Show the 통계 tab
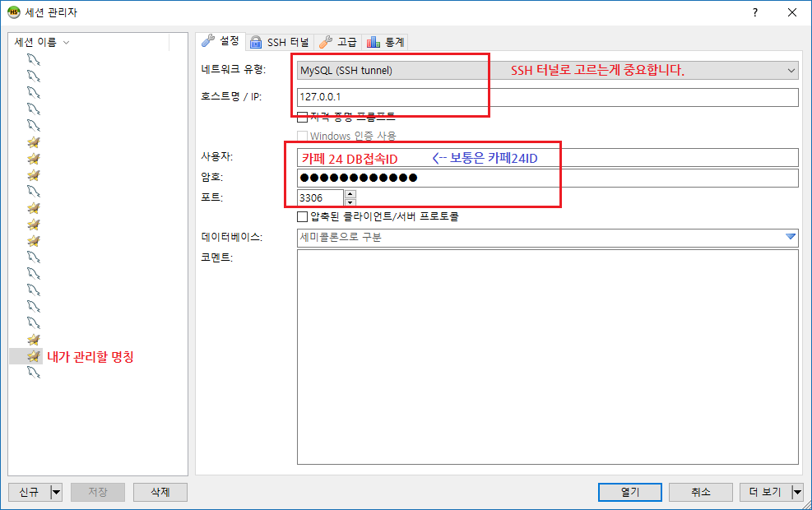 pyautogui.click(x=385, y=42)
